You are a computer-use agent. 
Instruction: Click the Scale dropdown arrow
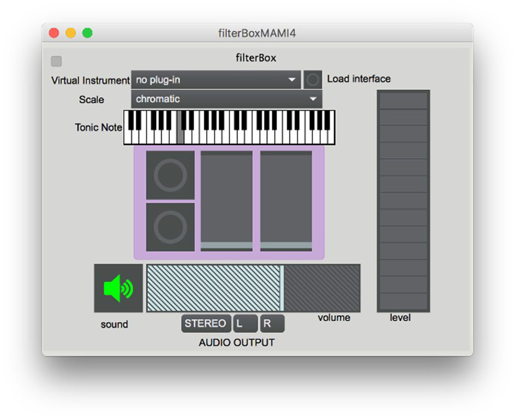click(313, 99)
